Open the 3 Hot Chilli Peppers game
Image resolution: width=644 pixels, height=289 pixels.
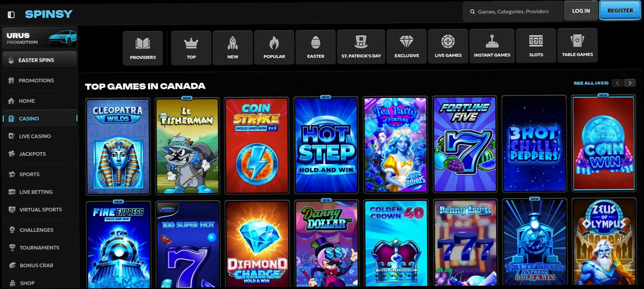click(534, 144)
